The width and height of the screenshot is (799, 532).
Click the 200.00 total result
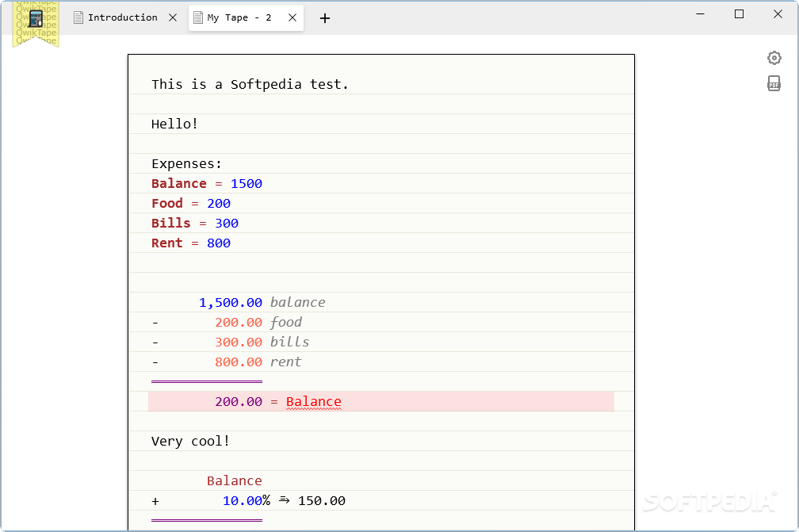coord(239,402)
